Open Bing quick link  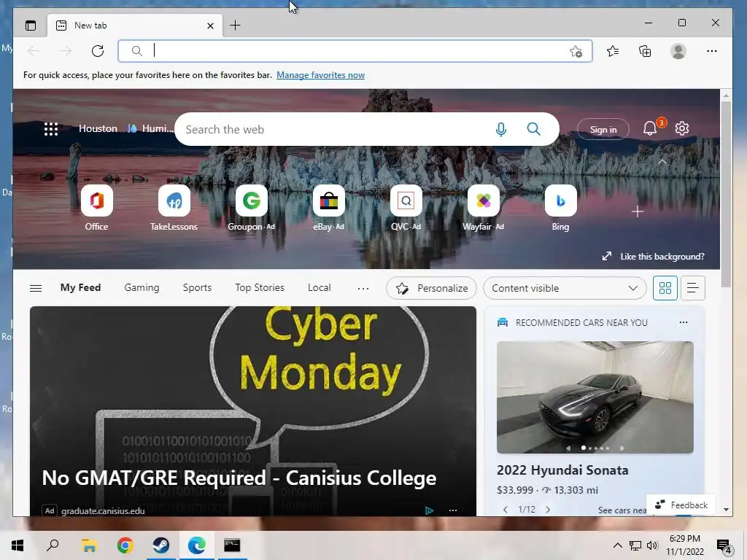[x=561, y=207]
